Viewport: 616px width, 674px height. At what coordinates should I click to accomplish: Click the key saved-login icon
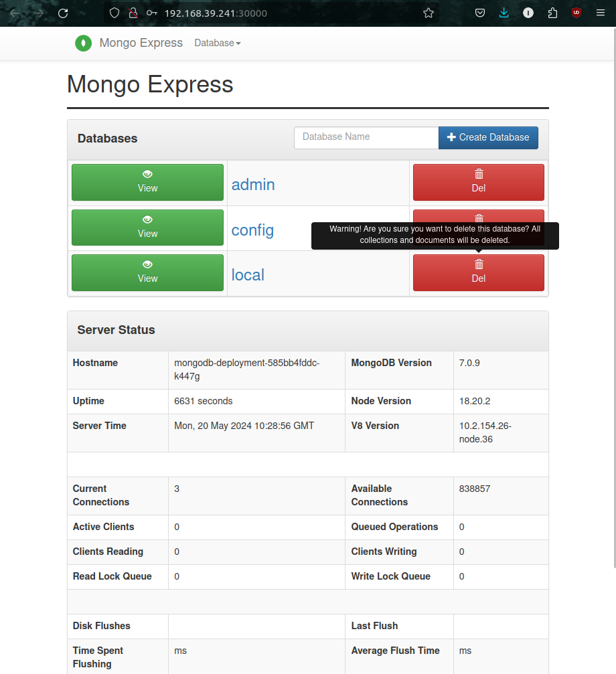point(152,13)
